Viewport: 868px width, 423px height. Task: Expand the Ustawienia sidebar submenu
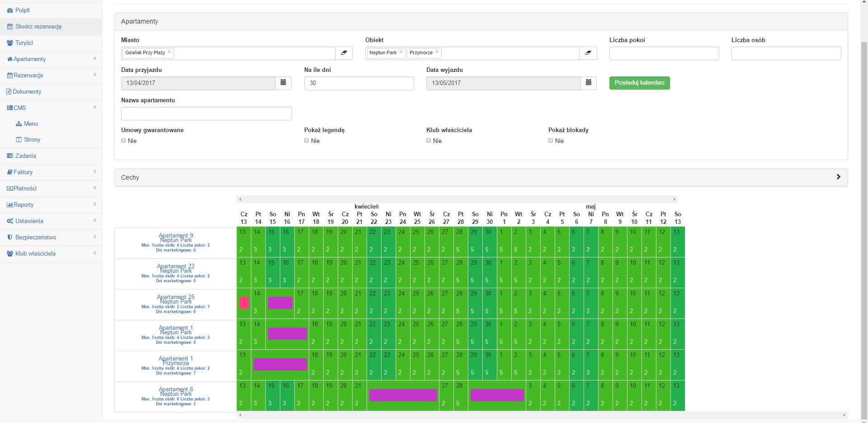[x=94, y=221]
